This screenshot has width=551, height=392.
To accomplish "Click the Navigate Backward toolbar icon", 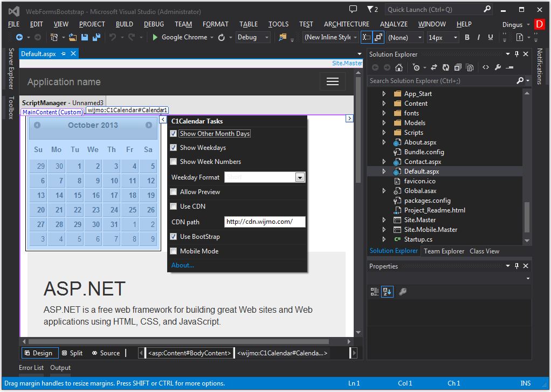I will (x=19, y=37).
